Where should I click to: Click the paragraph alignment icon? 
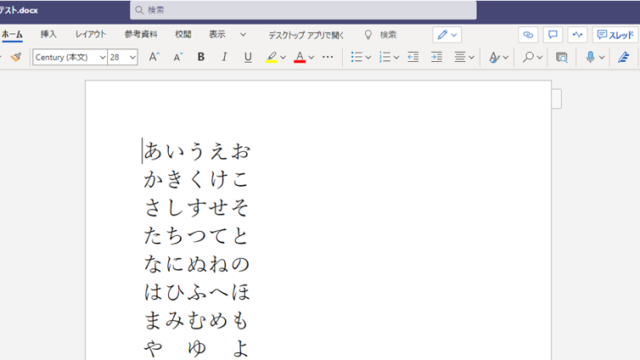point(460,57)
